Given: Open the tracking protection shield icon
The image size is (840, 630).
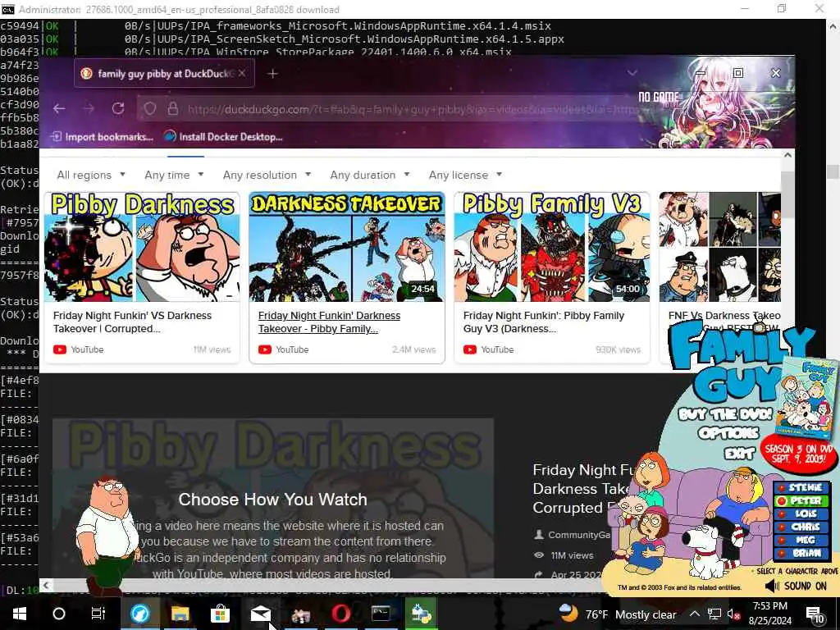Looking at the screenshot, I should tap(150, 109).
